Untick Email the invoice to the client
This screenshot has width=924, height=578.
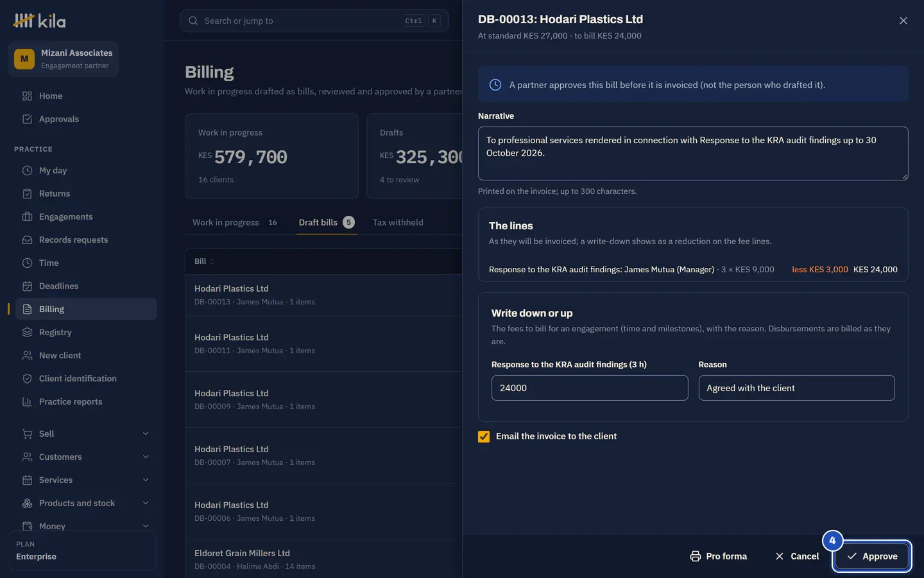[484, 437]
